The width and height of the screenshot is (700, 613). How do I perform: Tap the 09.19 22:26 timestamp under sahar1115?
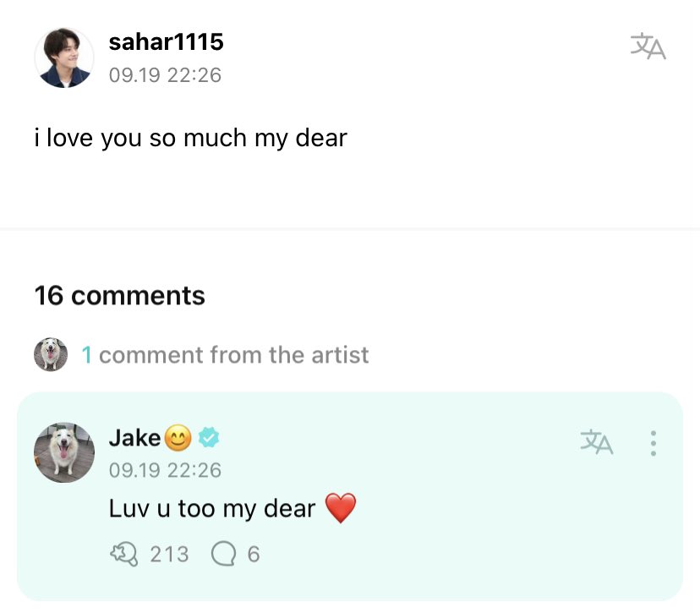165,75
